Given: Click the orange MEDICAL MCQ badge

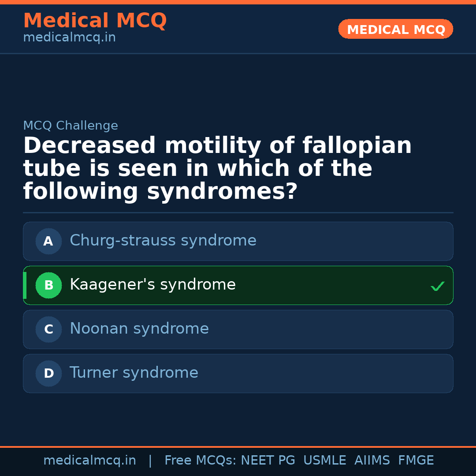Looking at the screenshot, I should 395,29.
